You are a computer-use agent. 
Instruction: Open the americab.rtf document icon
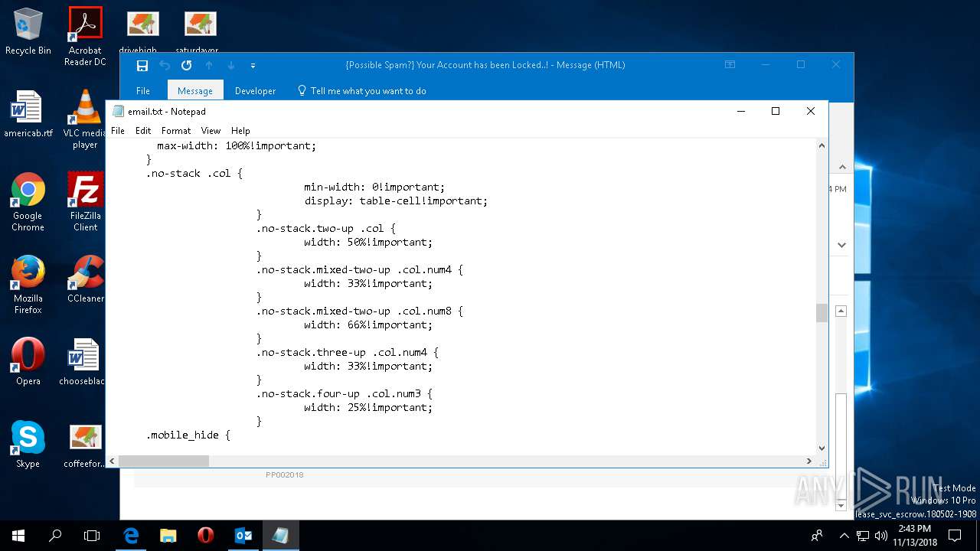pos(28,114)
